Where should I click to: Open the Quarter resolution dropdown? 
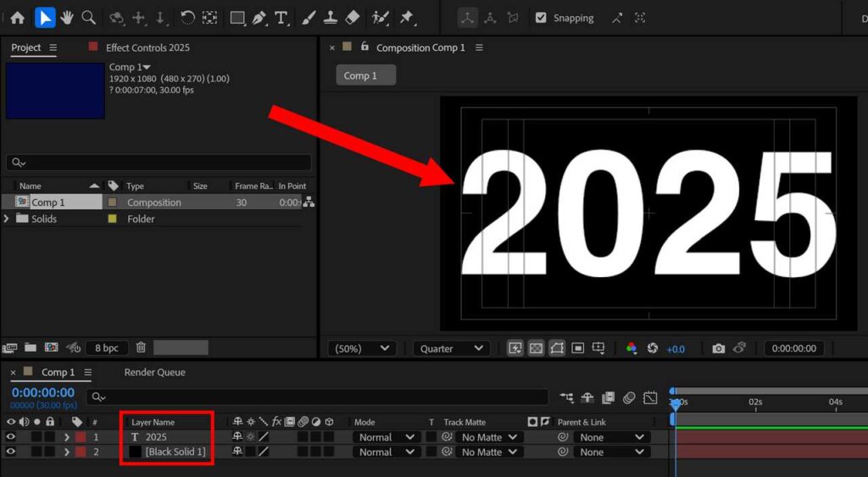[x=451, y=348]
